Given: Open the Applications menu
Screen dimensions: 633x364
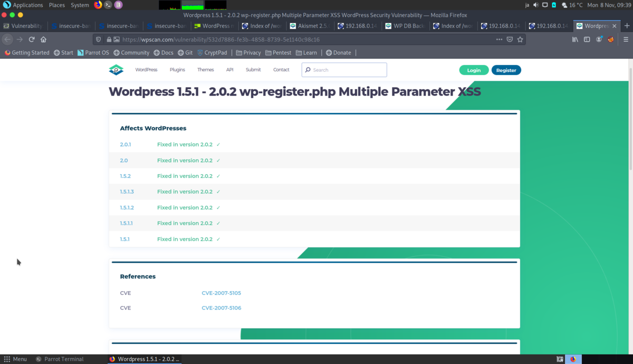Looking at the screenshot, I should click(x=23, y=5).
